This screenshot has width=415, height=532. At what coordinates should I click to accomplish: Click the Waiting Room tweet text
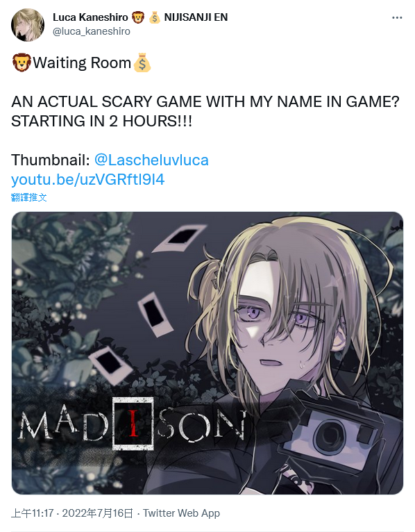[82, 63]
